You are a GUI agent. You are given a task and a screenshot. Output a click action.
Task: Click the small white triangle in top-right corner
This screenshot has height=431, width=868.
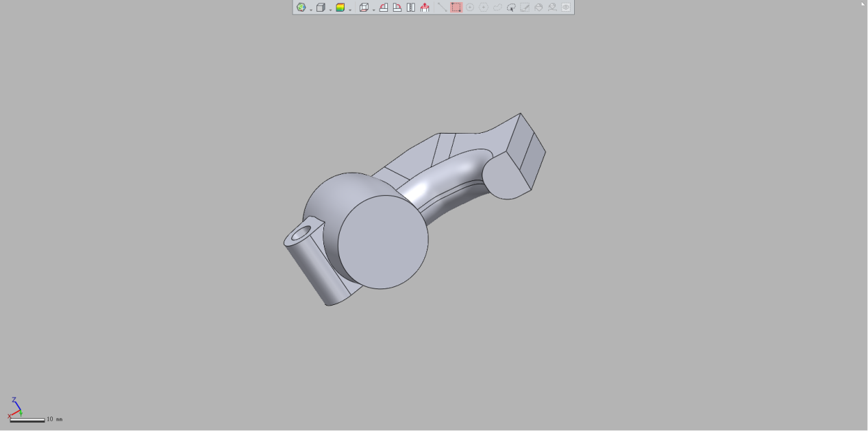coord(863,3)
